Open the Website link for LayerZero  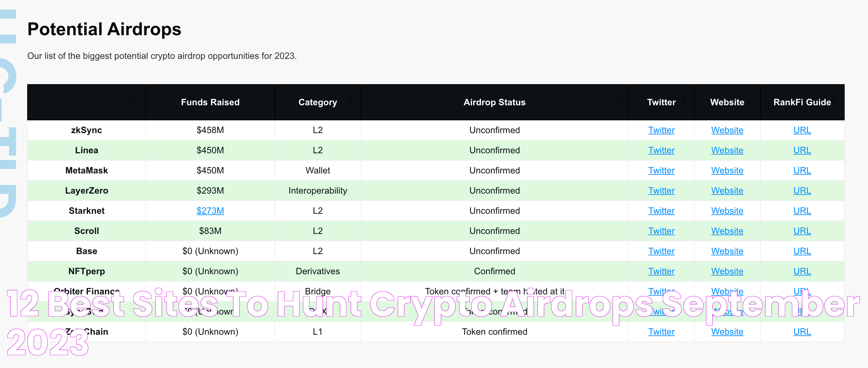[x=727, y=191]
